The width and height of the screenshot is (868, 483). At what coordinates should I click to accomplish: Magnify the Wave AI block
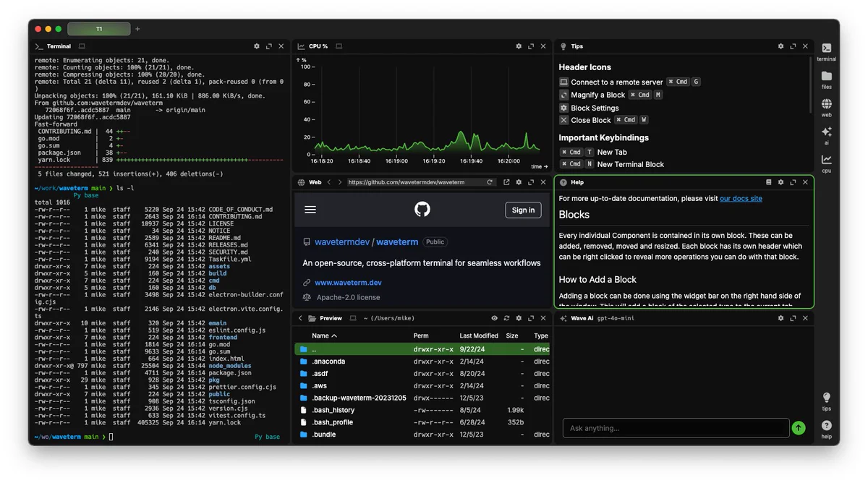(793, 318)
